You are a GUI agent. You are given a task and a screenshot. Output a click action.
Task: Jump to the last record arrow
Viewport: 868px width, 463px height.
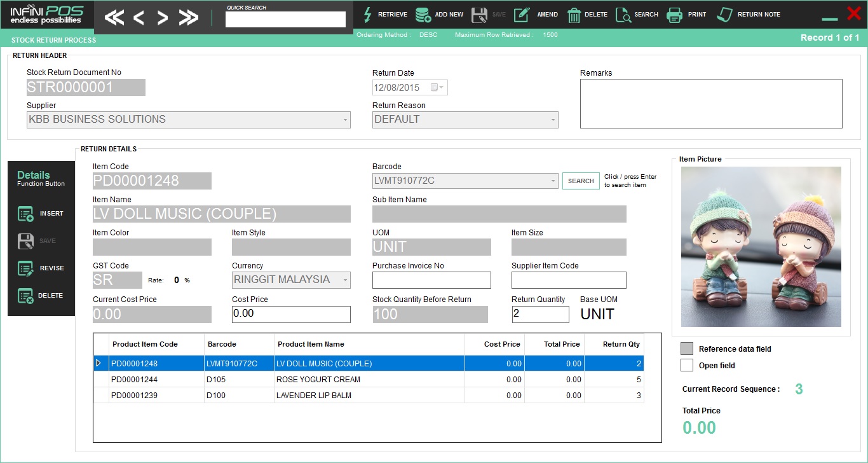click(x=189, y=18)
